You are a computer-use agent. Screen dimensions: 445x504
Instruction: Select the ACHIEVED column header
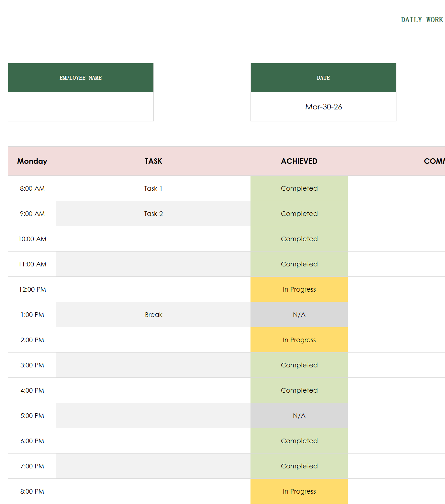(299, 161)
